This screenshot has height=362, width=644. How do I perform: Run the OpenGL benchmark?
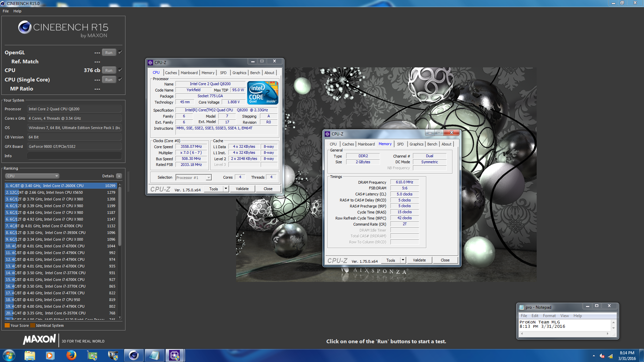109,53
